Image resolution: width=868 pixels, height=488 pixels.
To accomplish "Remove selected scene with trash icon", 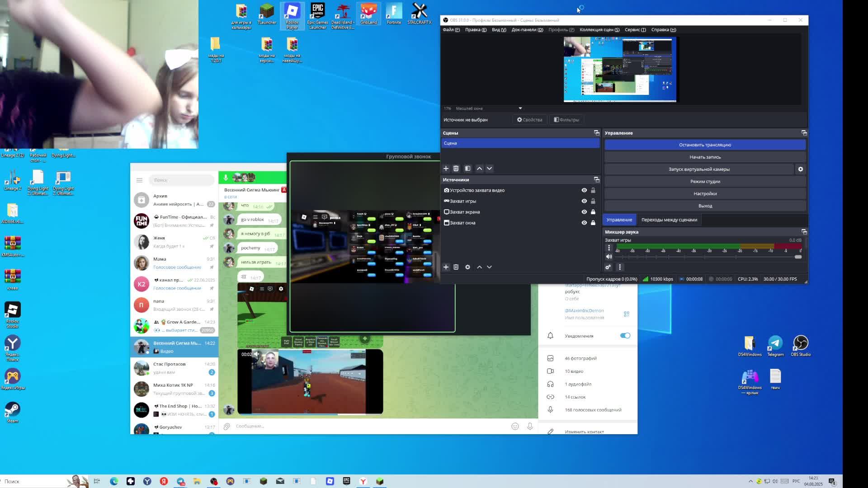I will tap(456, 169).
